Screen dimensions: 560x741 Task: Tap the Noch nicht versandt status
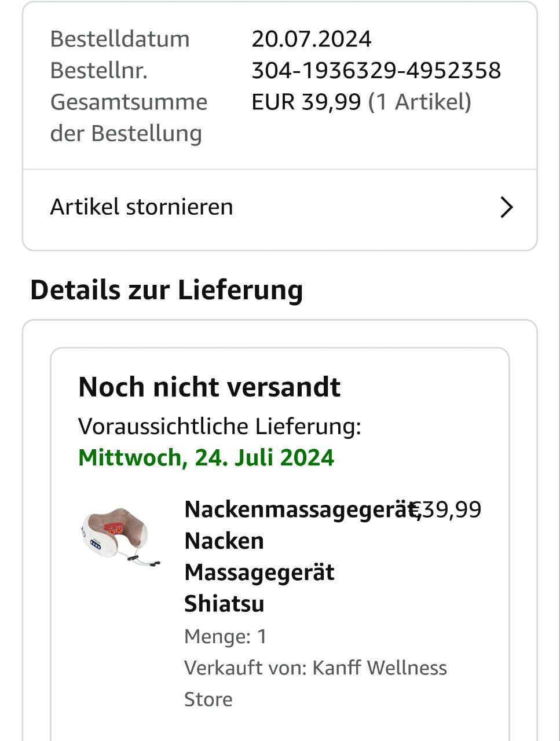209,387
